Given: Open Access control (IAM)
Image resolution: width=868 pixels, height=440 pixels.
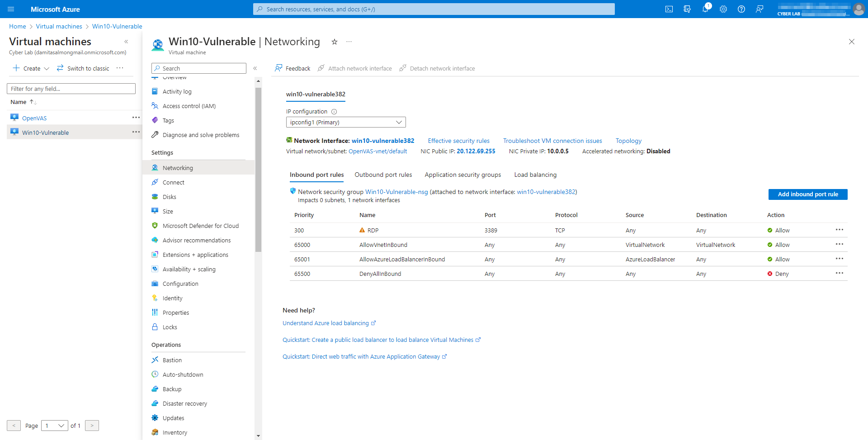Looking at the screenshot, I should [x=189, y=106].
